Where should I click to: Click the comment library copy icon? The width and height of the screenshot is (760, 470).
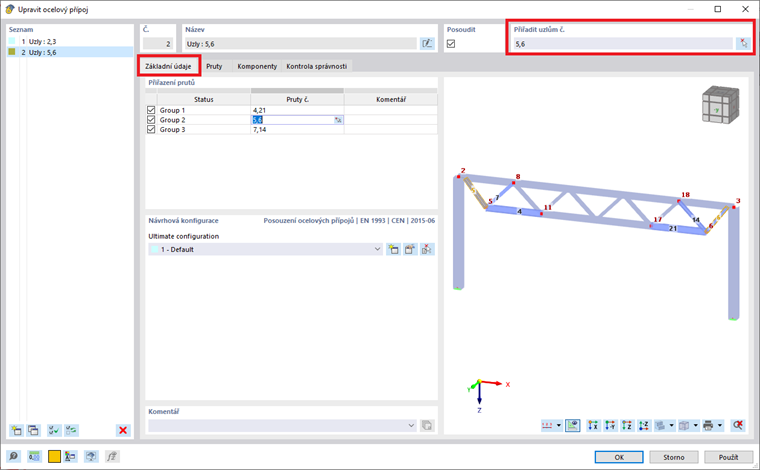tap(427, 425)
